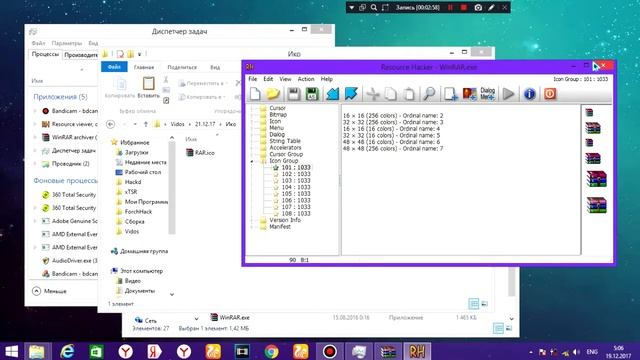
Task: Open the View menu in Resource Hacker
Action: 285,79
